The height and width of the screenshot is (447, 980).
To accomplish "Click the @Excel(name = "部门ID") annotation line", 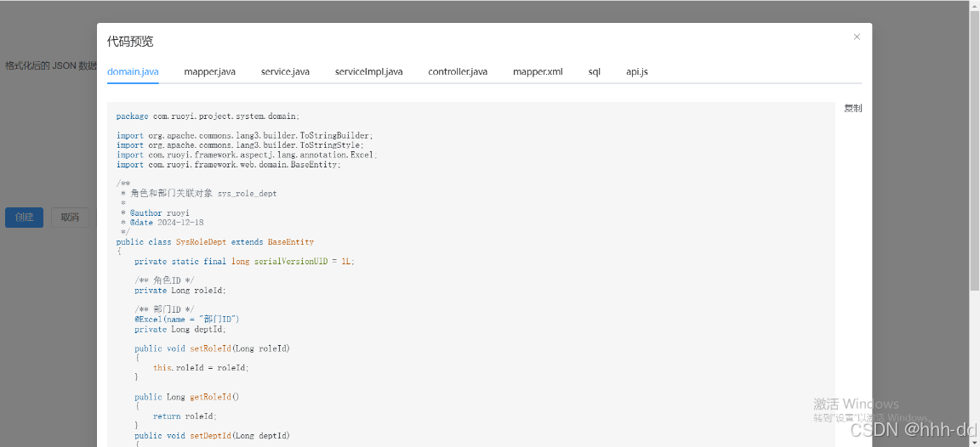I will 187,319.
